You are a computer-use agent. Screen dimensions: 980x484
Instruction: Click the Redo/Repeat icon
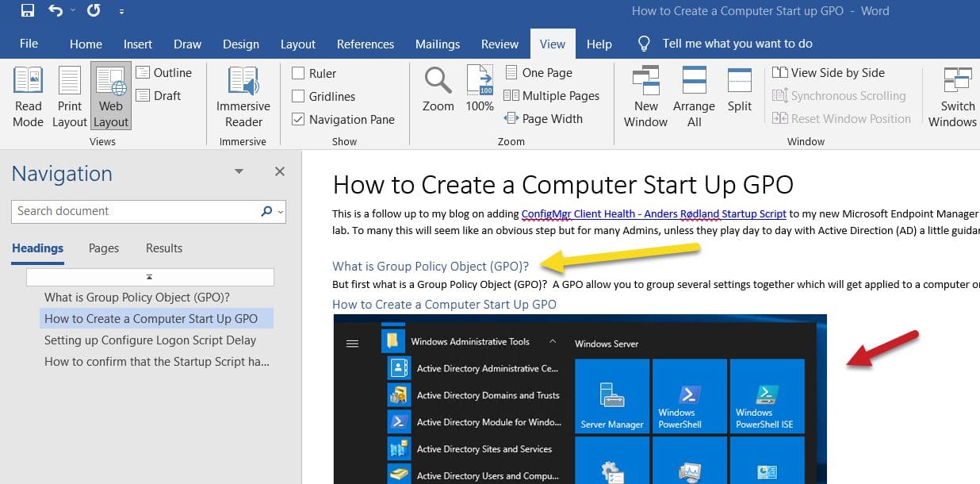tap(94, 11)
